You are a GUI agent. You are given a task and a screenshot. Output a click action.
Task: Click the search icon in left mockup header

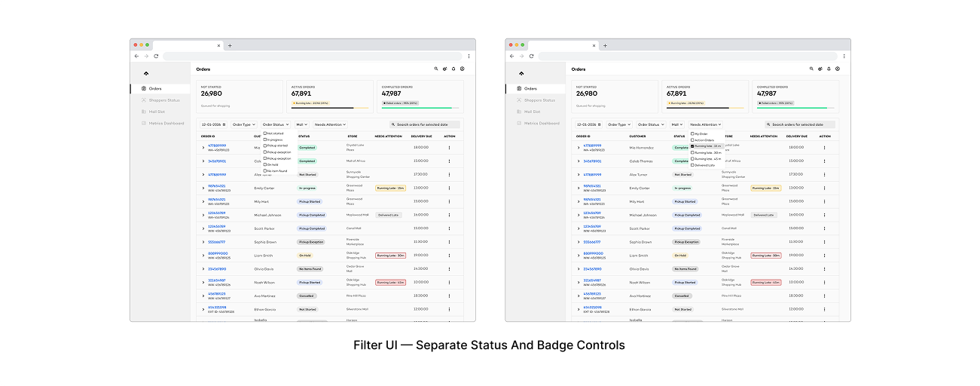436,69
